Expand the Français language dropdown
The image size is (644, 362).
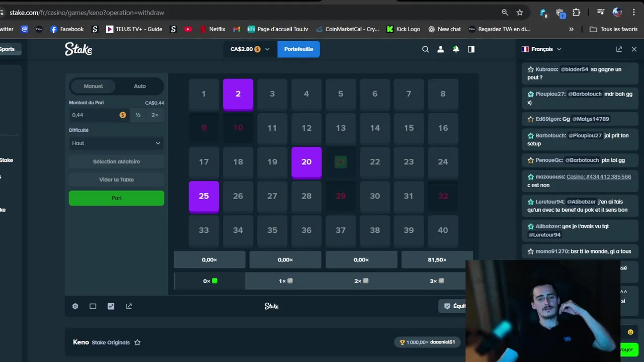[x=541, y=49]
